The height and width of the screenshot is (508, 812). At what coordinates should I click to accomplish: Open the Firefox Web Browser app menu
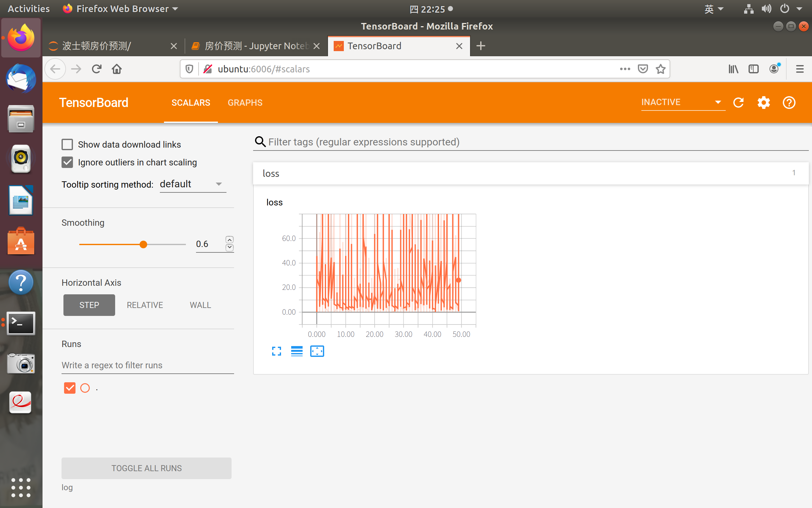click(x=120, y=9)
